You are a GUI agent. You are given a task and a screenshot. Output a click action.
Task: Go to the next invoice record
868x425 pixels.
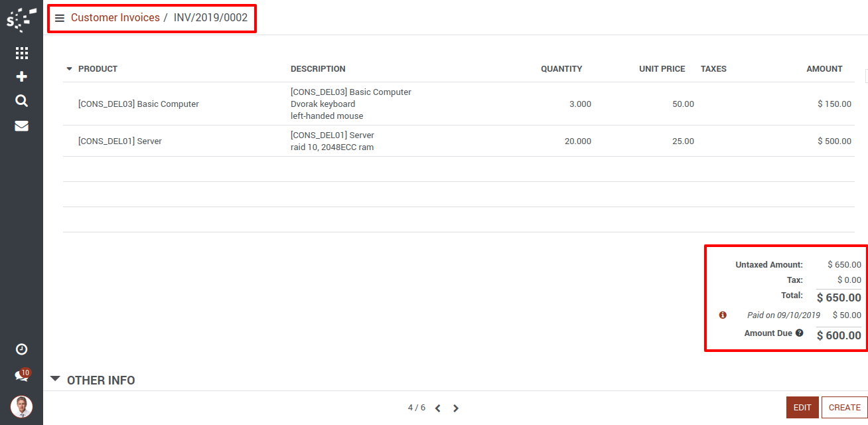[456, 408]
